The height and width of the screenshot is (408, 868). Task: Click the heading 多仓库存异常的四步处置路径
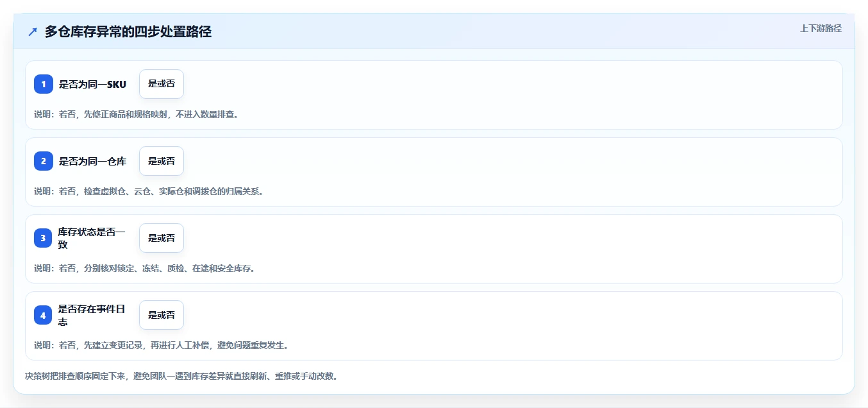[128, 31]
